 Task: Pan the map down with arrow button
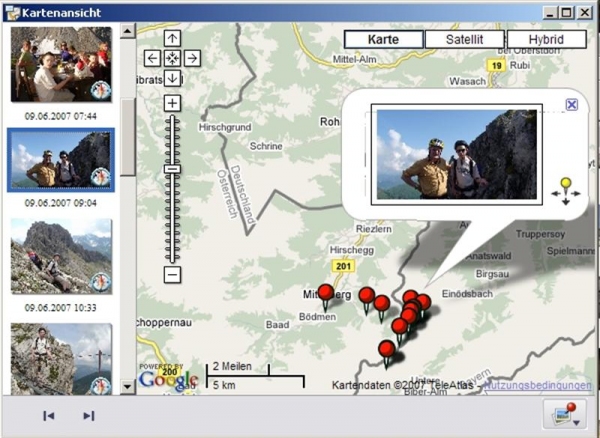tap(172, 78)
